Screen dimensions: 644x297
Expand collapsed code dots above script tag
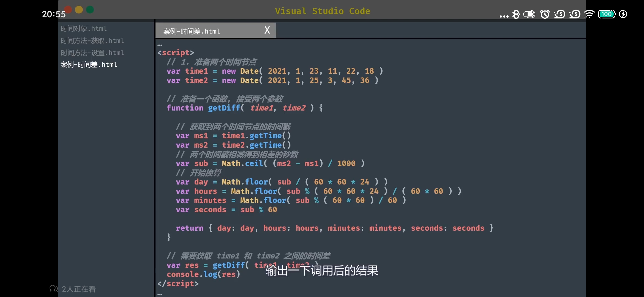pyautogui.click(x=160, y=45)
